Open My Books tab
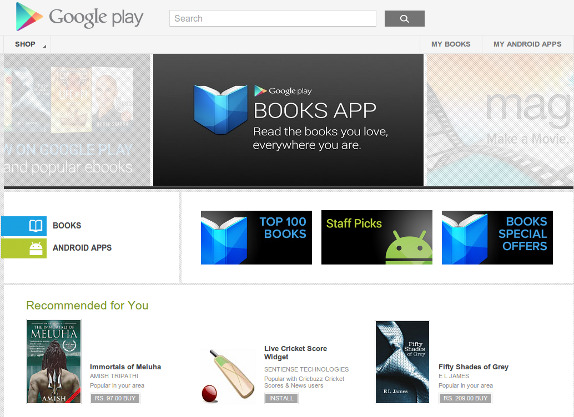Image resolution: width=574 pixels, height=417 pixels. click(x=451, y=44)
